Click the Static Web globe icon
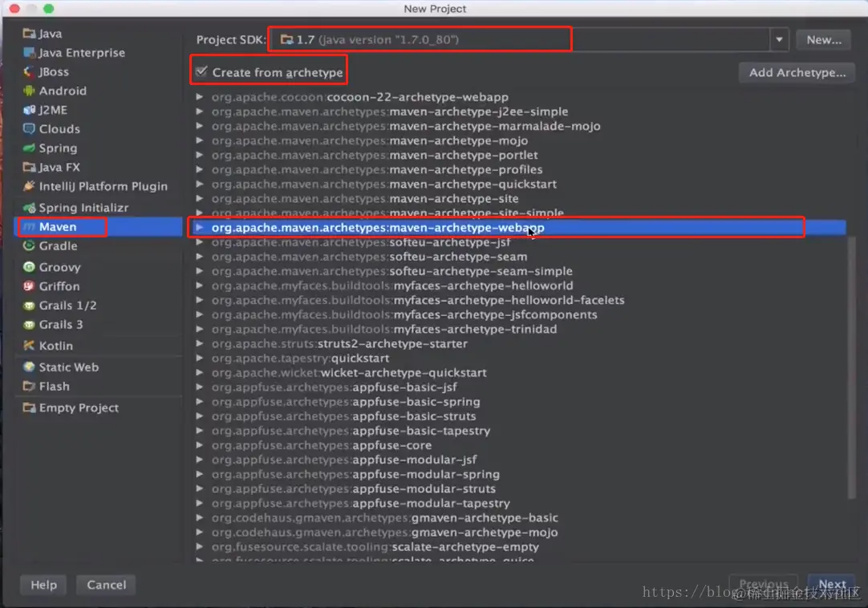This screenshot has height=608, width=868. pyautogui.click(x=29, y=367)
